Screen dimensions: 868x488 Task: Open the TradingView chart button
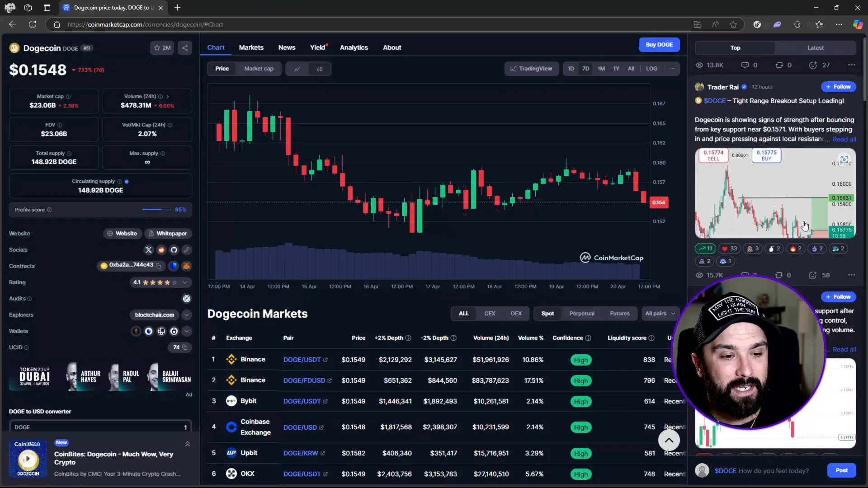pos(531,69)
